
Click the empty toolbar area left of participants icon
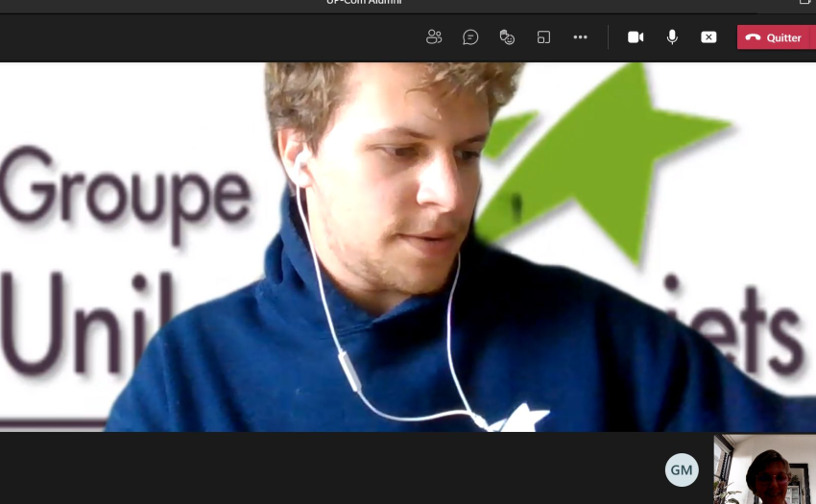(192, 37)
